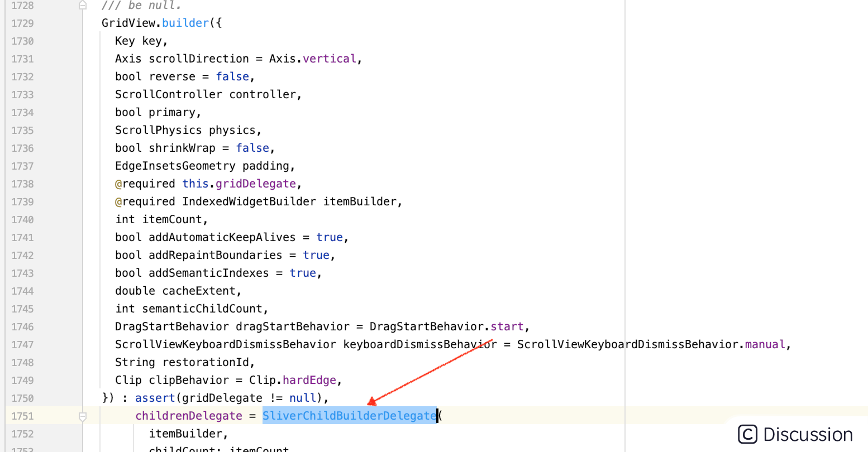
Task: Click DragStartBehavior.start default value
Action: click(447, 326)
